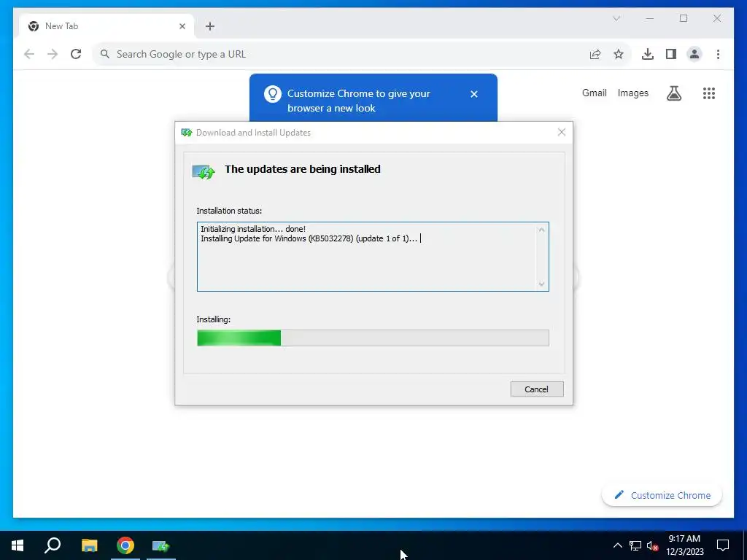The image size is (747, 560).
Task: Go back using Chrome's back arrow
Action: click(29, 54)
